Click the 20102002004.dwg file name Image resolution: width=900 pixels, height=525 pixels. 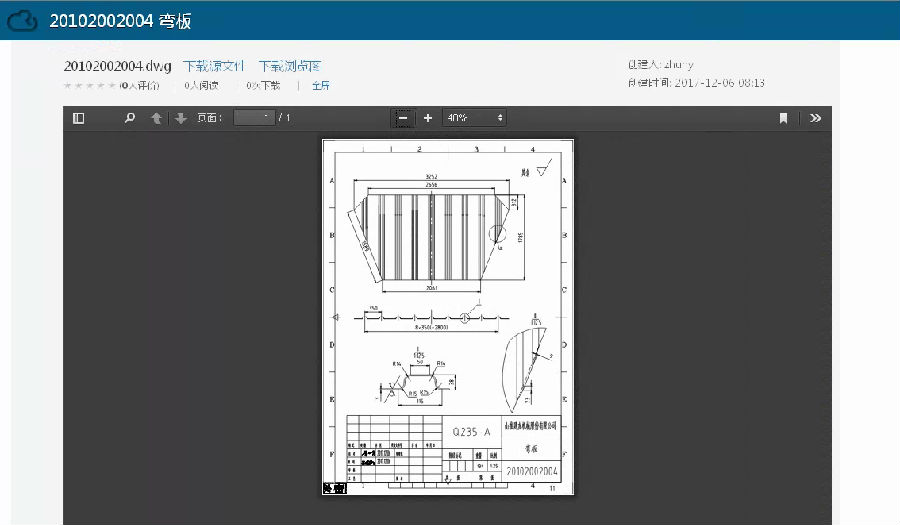118,66
